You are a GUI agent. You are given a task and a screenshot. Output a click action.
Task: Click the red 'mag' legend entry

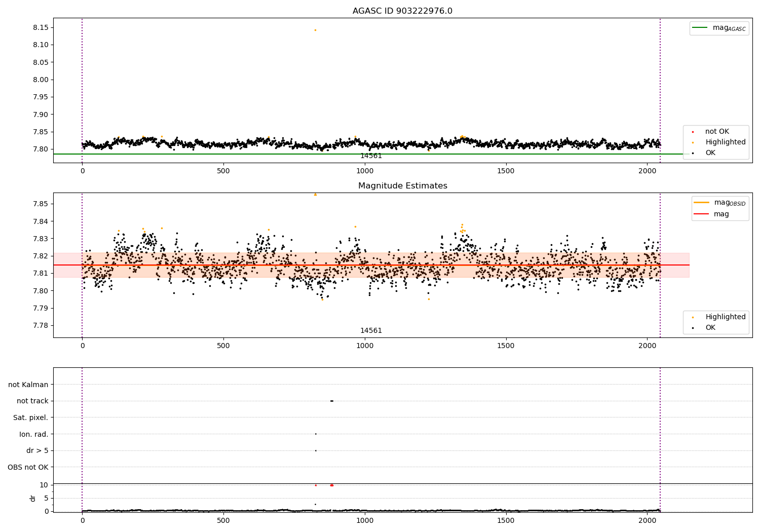point(712,214)
